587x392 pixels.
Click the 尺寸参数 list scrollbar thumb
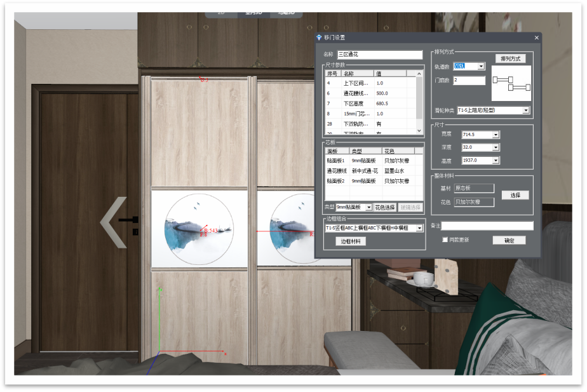[x=419, y=98]
